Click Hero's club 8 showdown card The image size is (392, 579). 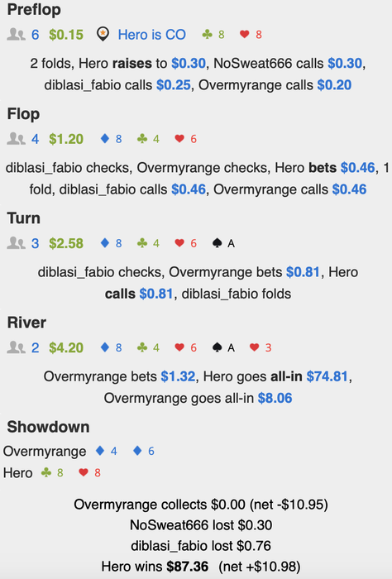52,472
